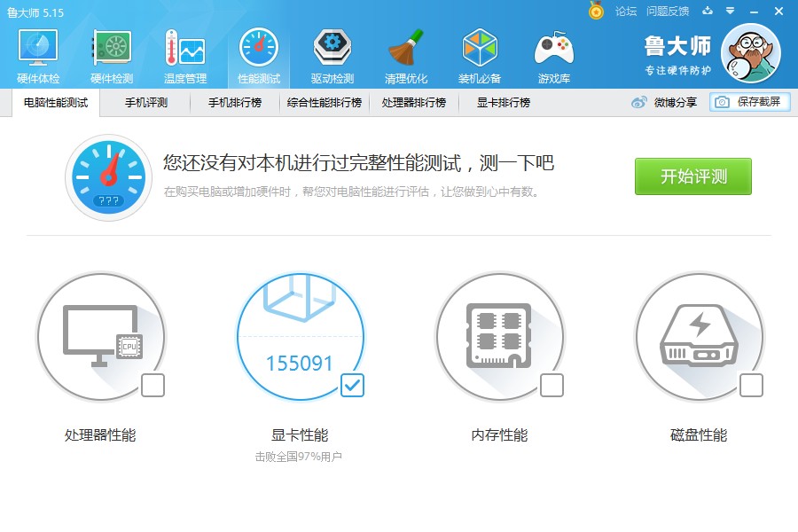Click the download tray icon in title bar
798x532 pixels.
point(708,11)
